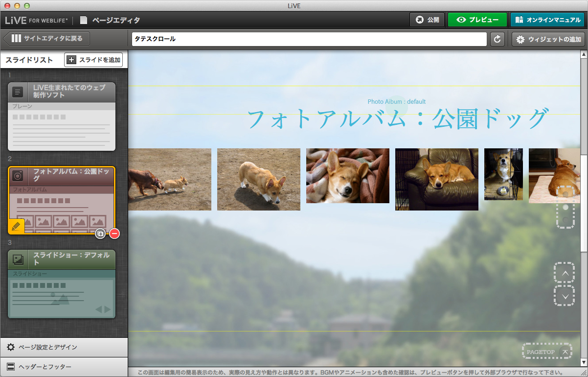588x377 pixels.
Task: Click the album heading フォトアルバム：公園ドッグ
Action: pos(397,119)
